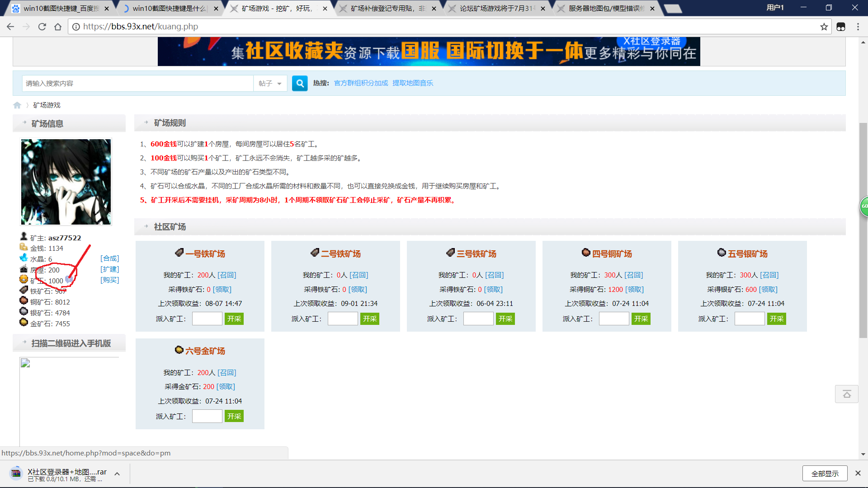The height and width of the screenshot is (488, 868).
Task: Click the home breadcrumb icon
Action: click(x=17, y=105)
